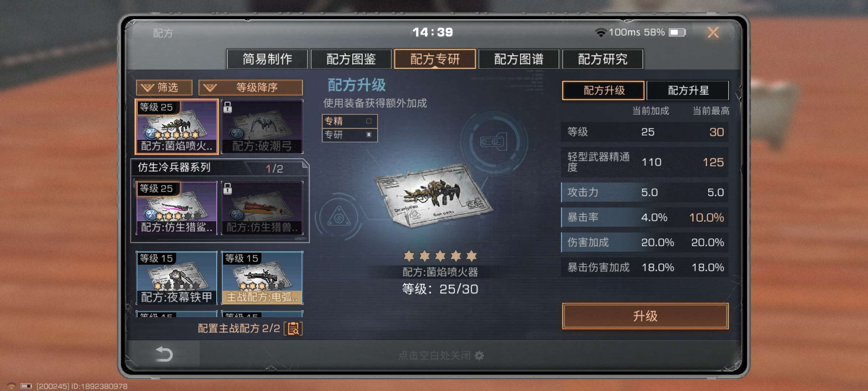Open the 配方研究 tab
The image size is (868, 391).
(603, 59)
